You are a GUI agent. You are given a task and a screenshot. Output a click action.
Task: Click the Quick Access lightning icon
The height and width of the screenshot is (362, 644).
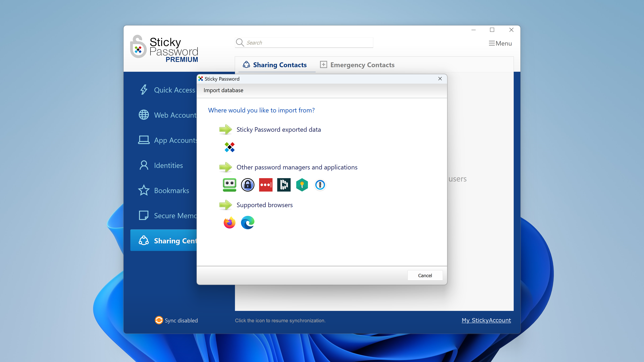144,90
